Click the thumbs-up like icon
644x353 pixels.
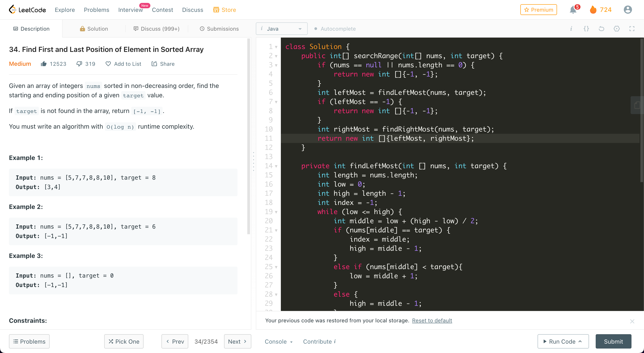(x=44, y=64)
